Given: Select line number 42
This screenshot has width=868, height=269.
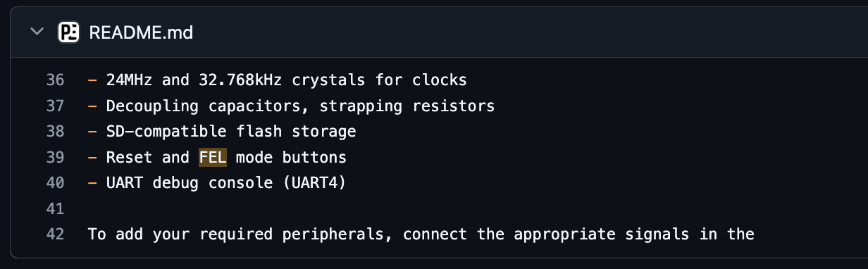Looking at the screenshot, I should point(56,234).
